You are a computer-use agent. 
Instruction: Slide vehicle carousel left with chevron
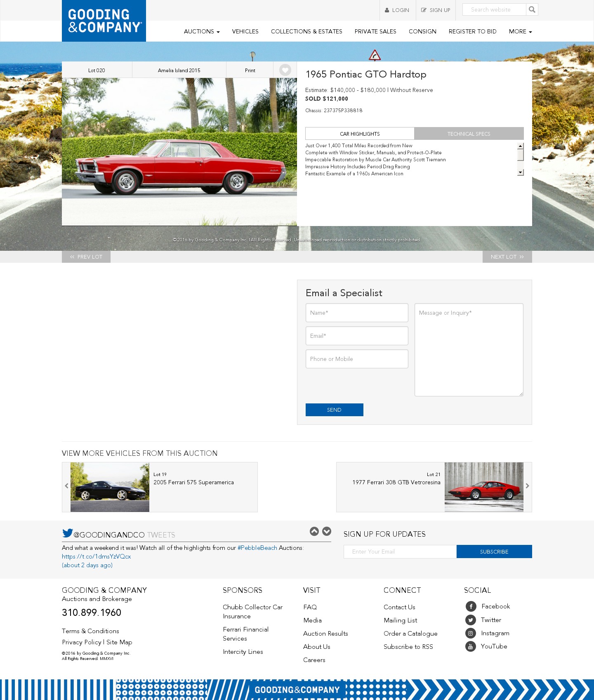[66, 486]
